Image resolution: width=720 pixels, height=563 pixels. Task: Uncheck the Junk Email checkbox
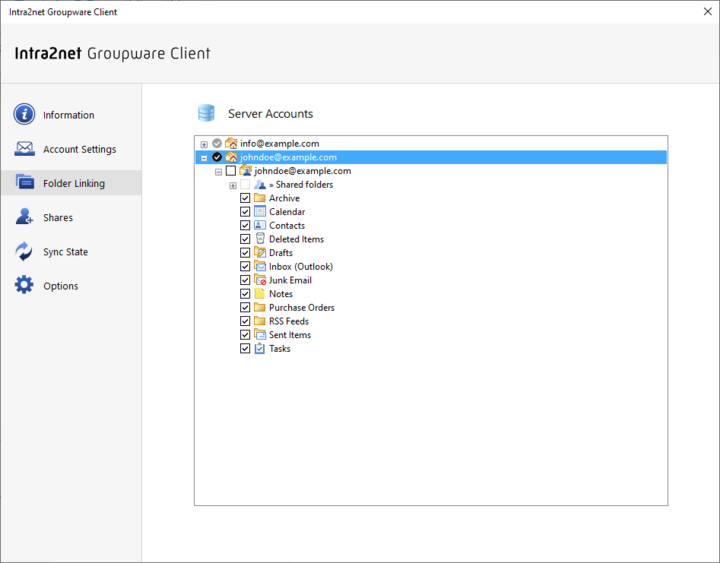[245, 280]
